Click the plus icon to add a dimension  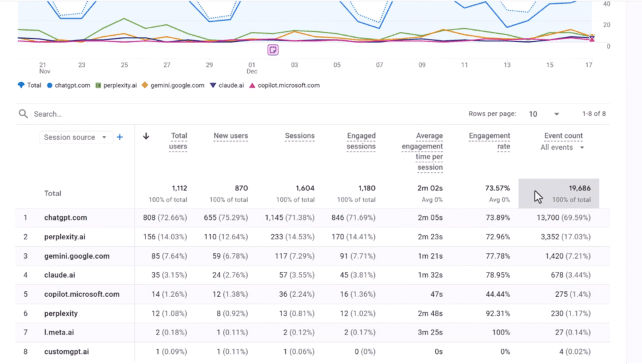pyautogui.click(x=120, y=137)
